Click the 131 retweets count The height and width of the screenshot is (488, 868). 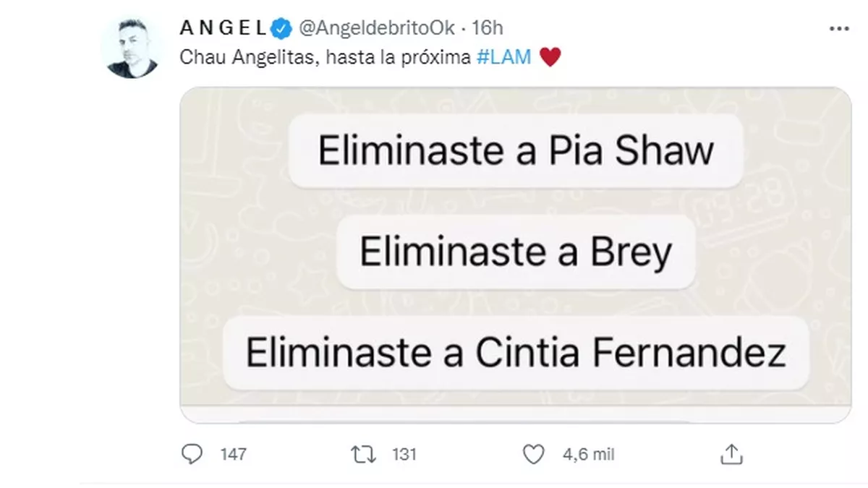click(404, 454)
